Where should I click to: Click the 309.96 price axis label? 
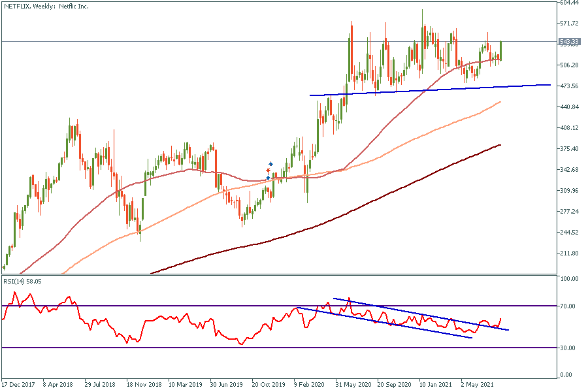[569, 191]
